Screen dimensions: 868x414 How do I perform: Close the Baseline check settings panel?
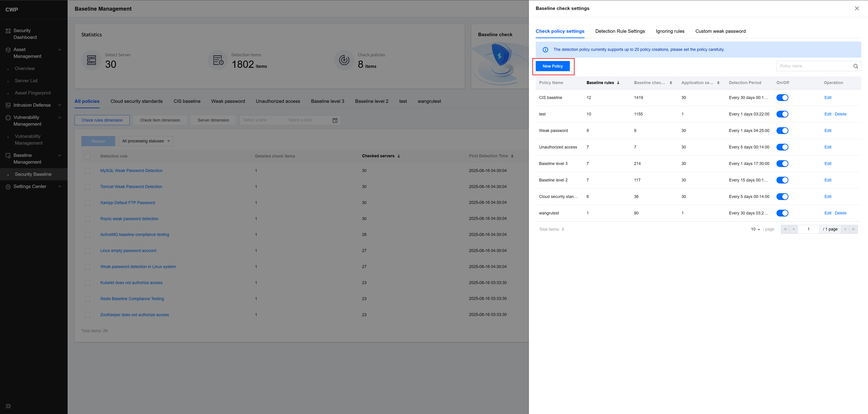(x=857, y=8)
